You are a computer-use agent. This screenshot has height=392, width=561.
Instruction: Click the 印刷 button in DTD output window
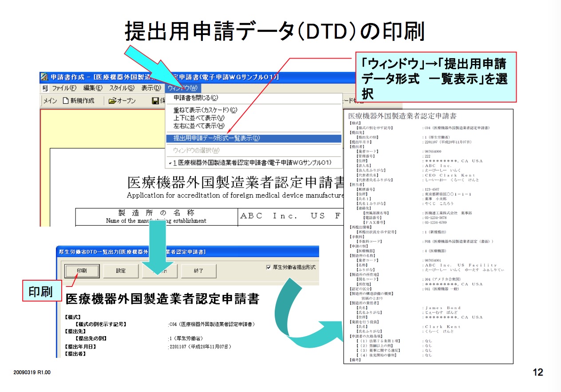tap(82, 270)
